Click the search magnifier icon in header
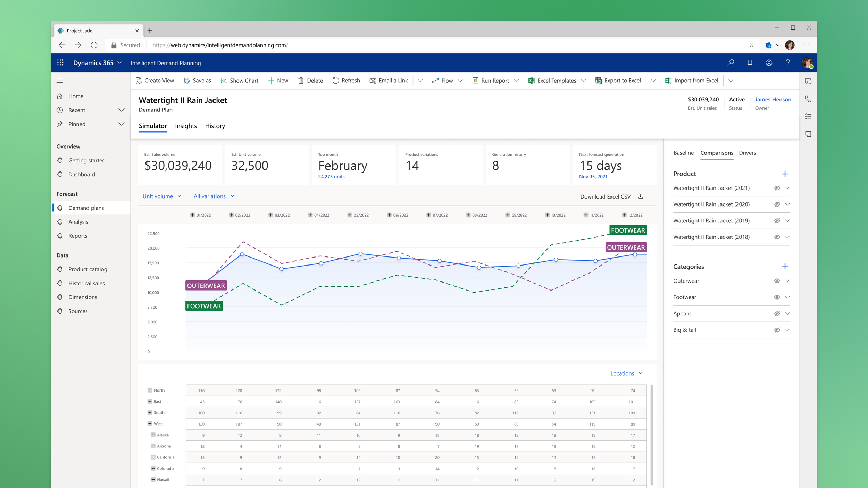The width and height of the screenshot is (868, 488). (731, 63)
